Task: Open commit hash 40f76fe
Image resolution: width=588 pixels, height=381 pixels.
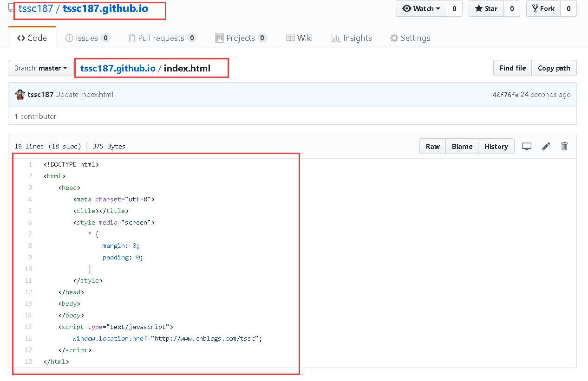Action: [505, 95]
